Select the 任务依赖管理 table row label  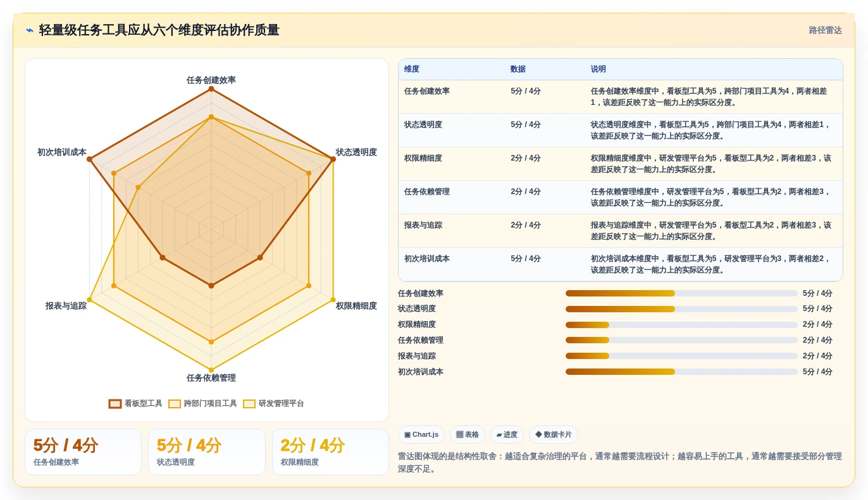pos(427,192)
